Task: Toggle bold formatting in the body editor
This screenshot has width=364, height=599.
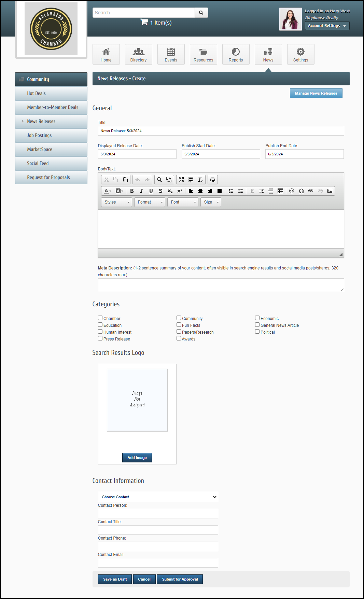Action: tap(132, 191)
